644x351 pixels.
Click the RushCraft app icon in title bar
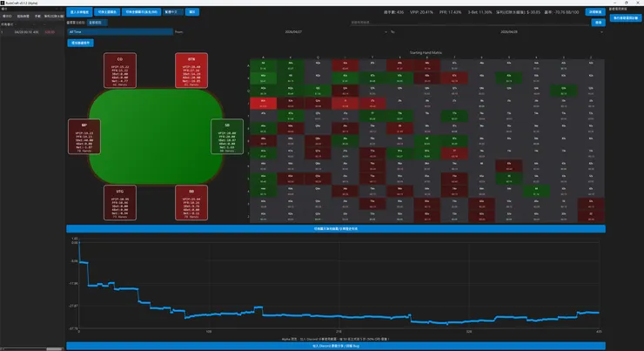(2, 3)
